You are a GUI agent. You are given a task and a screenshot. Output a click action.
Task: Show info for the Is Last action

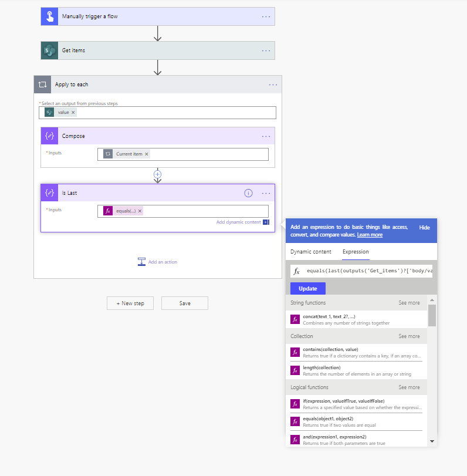tap(248, 193)
